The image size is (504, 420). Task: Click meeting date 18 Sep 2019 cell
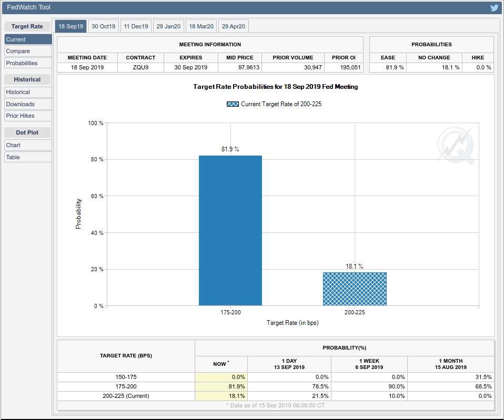[87, 67]
